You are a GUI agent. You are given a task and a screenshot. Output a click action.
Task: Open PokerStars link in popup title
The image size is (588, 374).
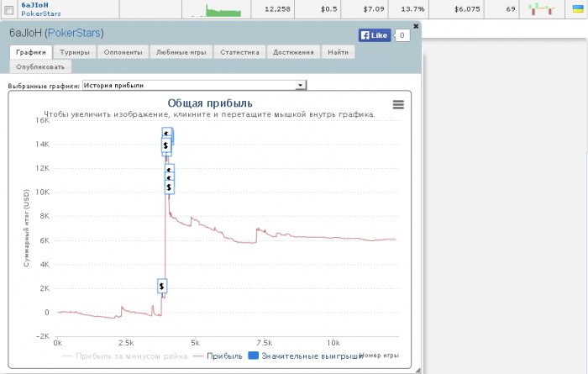tap(74, 33)
